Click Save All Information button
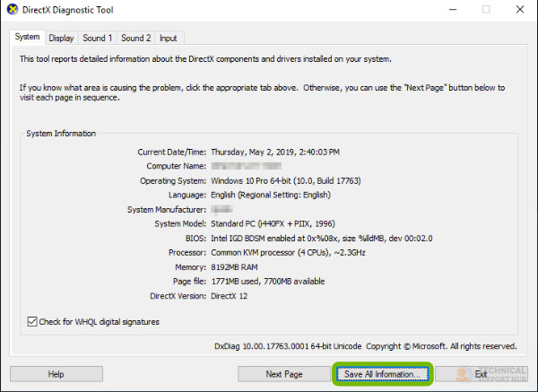 coord(383,374)
